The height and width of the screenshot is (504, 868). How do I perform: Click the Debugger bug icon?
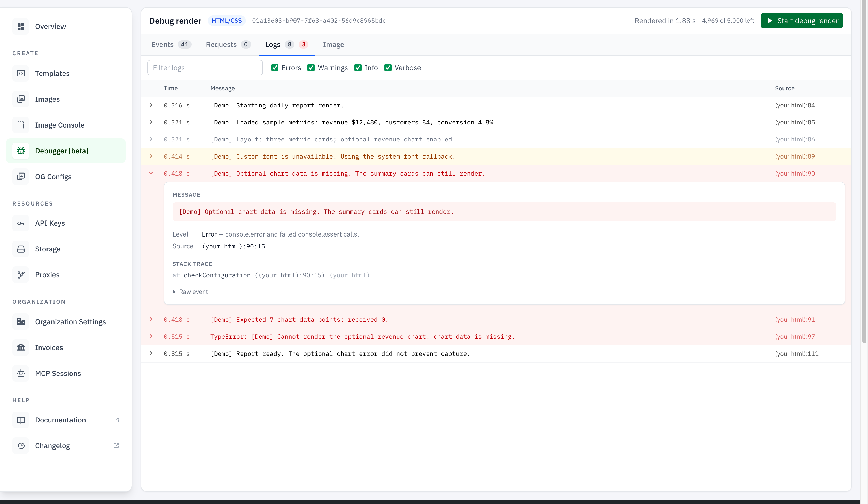click(21, 151)
